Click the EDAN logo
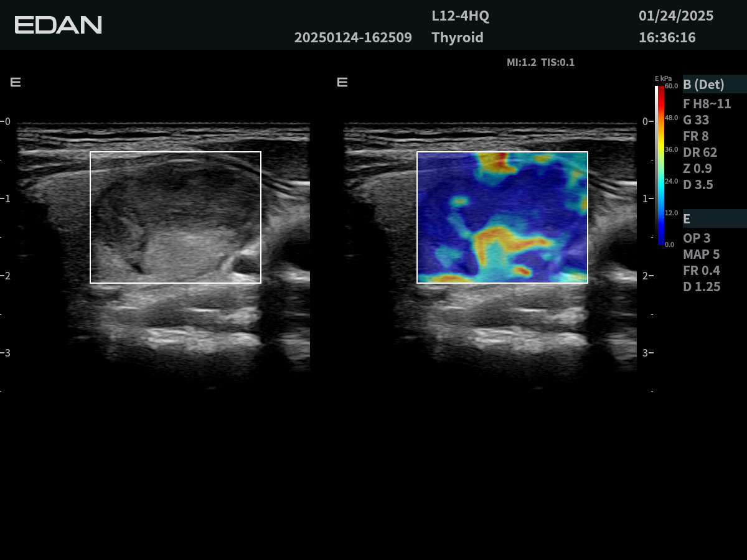The height and width of the screenshot is (560, 747). click(x=58, y=25)
